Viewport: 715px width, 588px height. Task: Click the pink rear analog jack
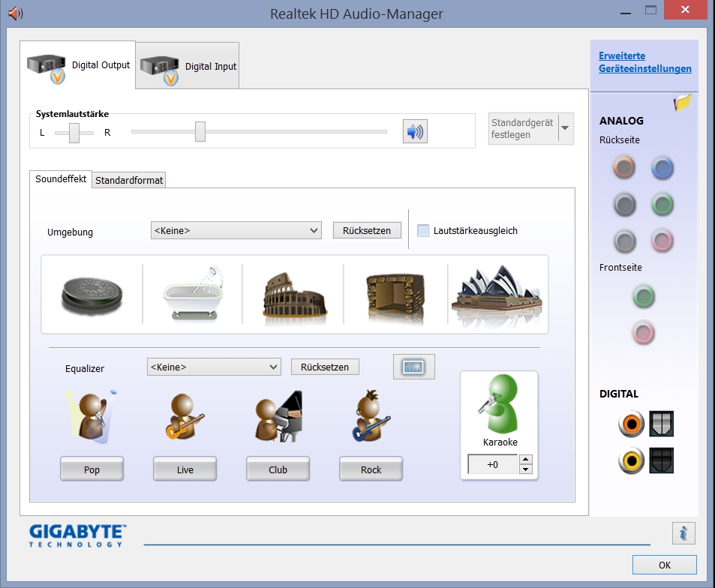coord(662,241)
